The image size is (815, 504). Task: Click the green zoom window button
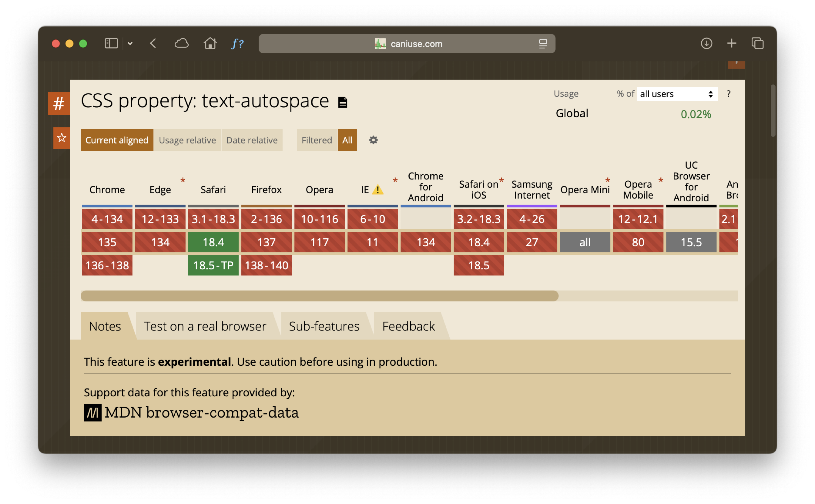click(x=83, y=44)
